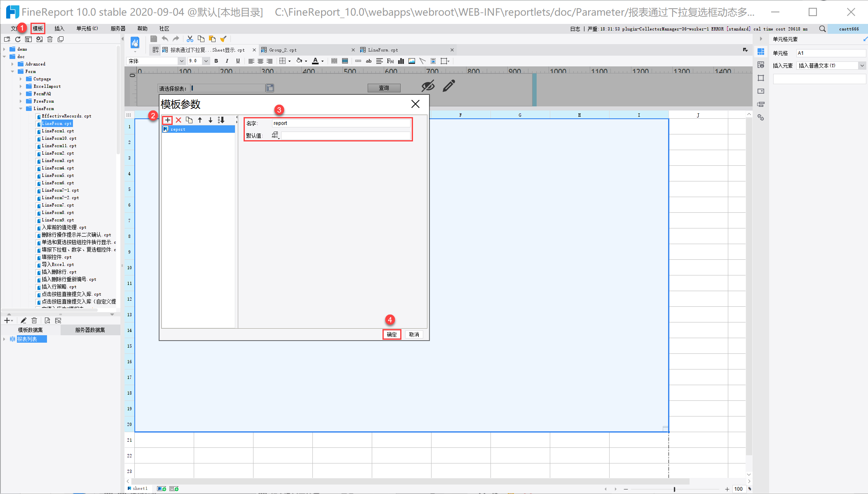Open the insert element dropdown

click(x=861, y=66)
